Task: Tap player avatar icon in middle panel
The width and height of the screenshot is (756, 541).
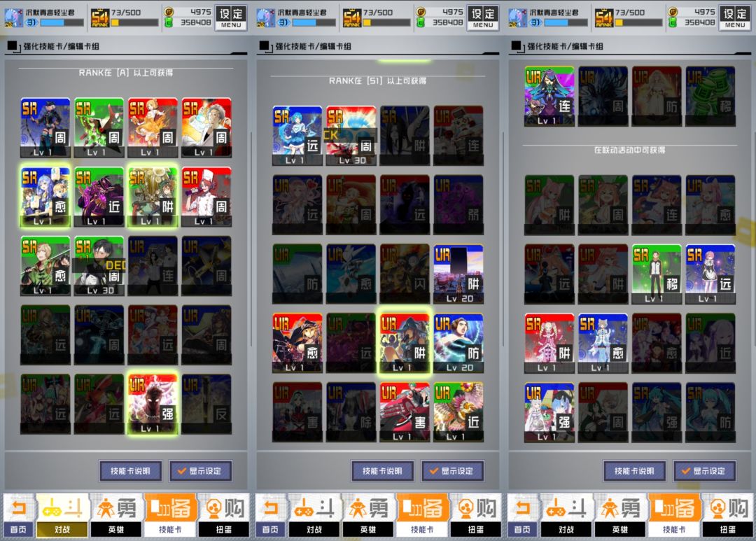Action: (x=265, y=17)
